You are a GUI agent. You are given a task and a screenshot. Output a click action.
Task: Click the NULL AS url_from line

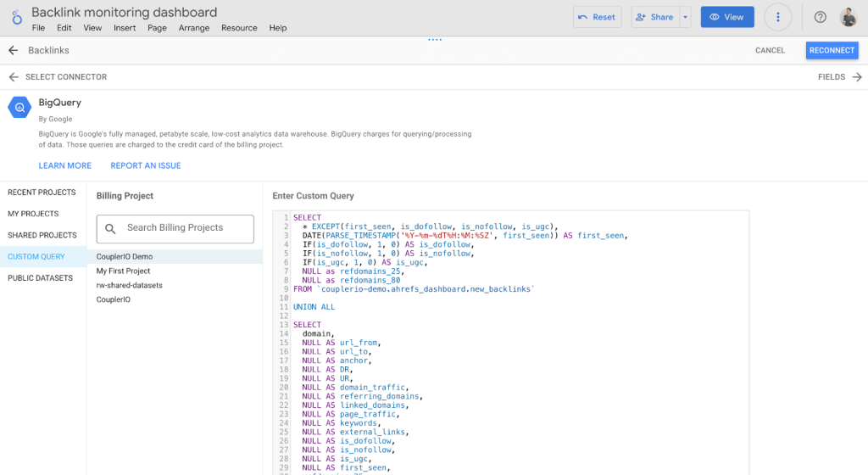coord(341,343)
